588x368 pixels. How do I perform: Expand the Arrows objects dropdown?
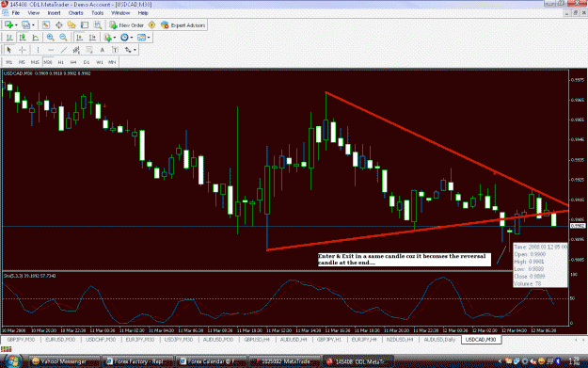point(135,50)
